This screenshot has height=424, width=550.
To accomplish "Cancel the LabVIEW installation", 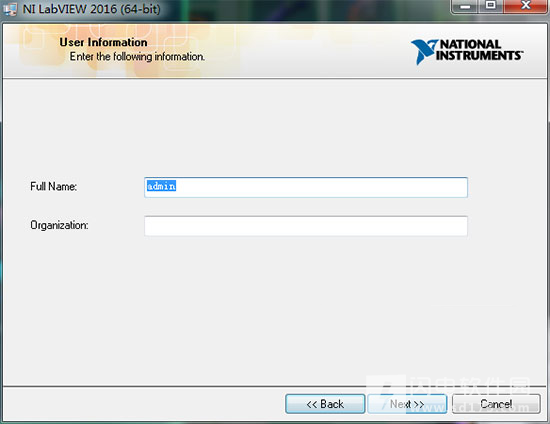I will 496,404.
